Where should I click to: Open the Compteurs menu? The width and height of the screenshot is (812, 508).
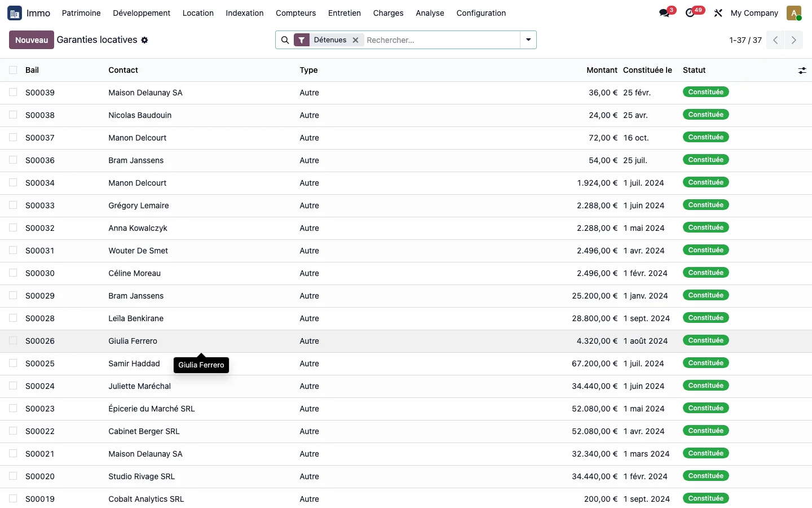point(296,13)
